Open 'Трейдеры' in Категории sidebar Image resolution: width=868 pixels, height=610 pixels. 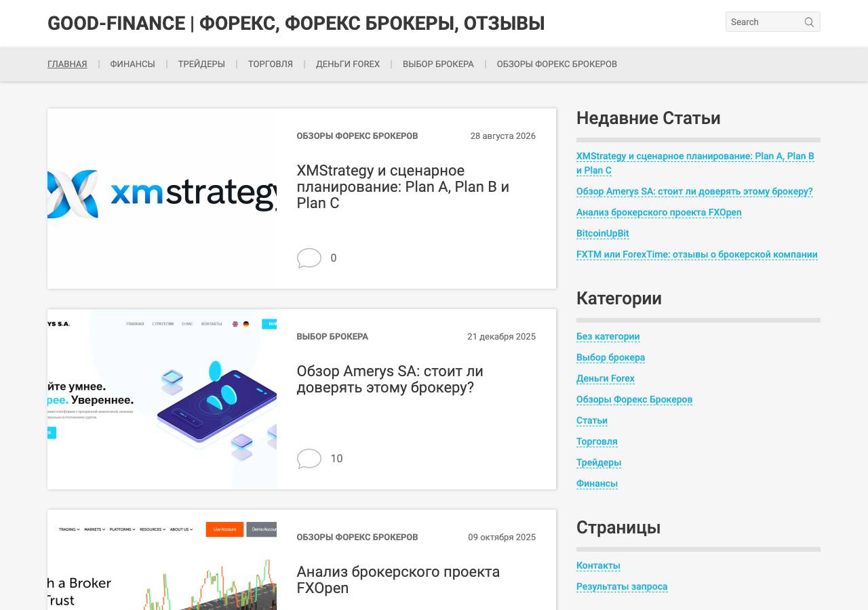coord(599,462)
